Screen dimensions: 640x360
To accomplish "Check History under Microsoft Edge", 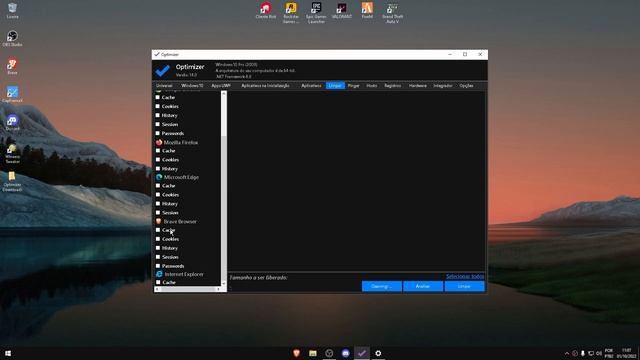I will click(158, 204).
